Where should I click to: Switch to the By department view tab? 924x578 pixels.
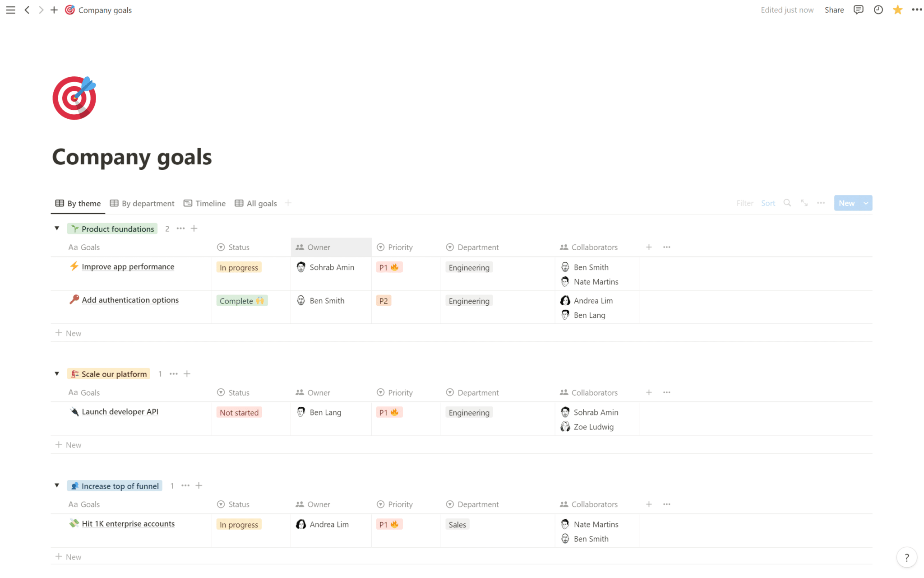(x=142, y=203)
